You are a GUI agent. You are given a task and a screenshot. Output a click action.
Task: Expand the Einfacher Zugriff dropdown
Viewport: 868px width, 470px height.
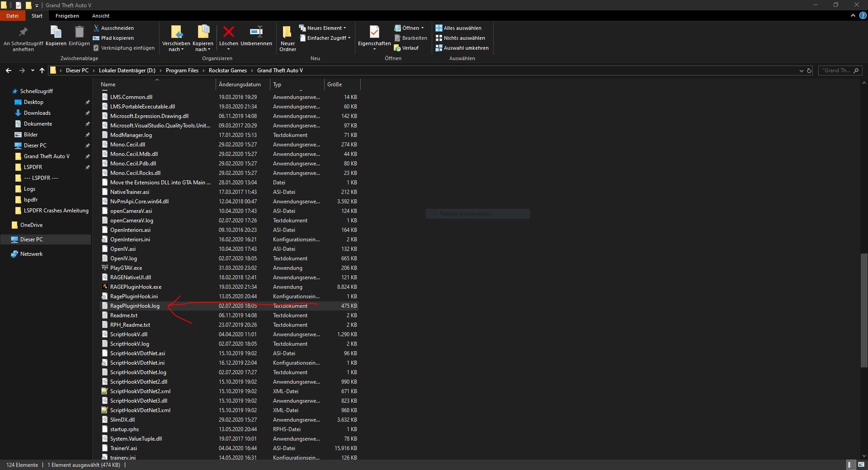pyautogui.click(x=325, y=38)
